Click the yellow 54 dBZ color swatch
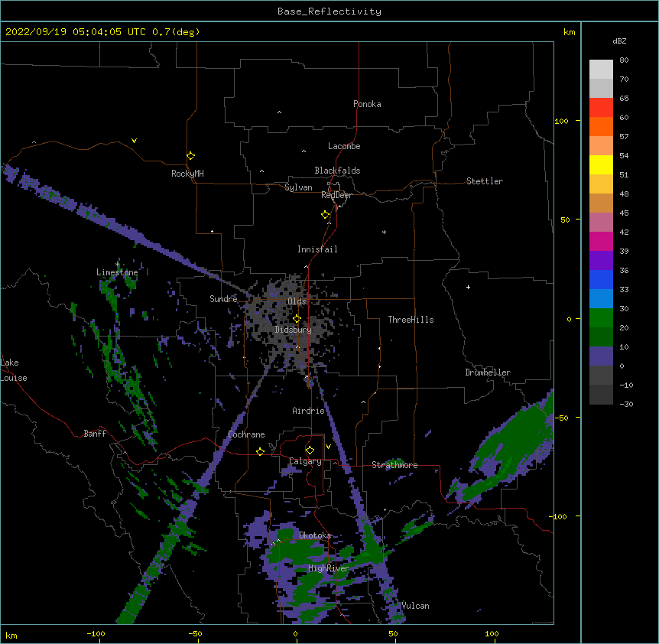The width and height of the screenshot is (659, 644). (x=601, y=164)
